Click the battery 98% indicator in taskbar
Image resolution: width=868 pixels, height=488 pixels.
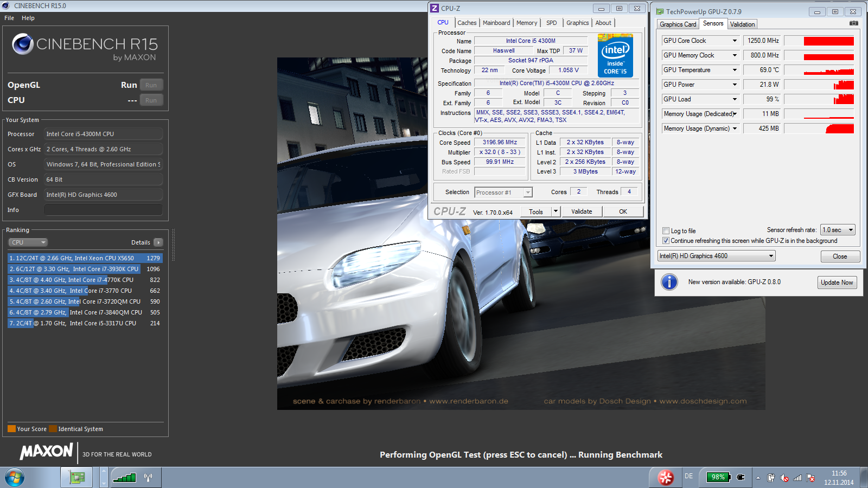(x=718, y=477)
